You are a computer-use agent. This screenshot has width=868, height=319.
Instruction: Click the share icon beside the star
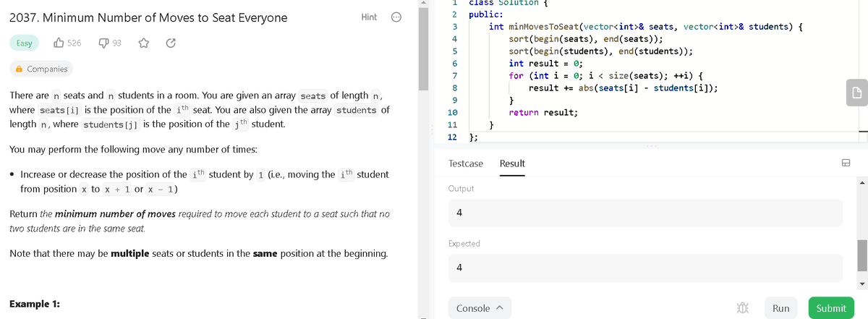coord(171,43)
